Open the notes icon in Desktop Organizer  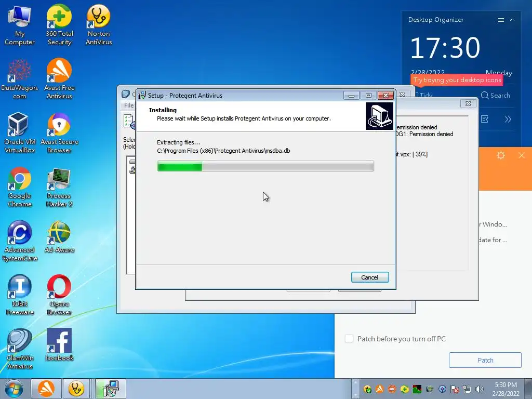click(485, 119)
